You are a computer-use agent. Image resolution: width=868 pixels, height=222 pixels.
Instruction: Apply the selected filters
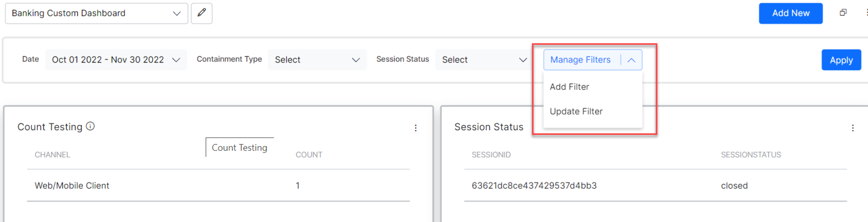(x=841, y=60)
